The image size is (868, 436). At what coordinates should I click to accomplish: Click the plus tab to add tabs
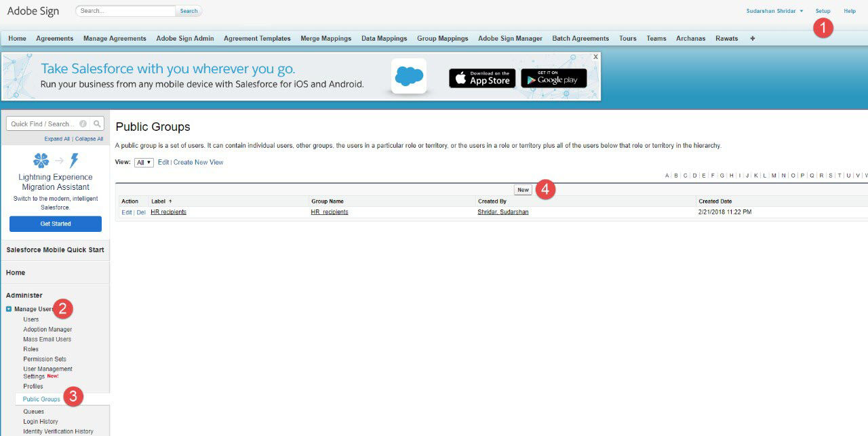click(752, 39)
